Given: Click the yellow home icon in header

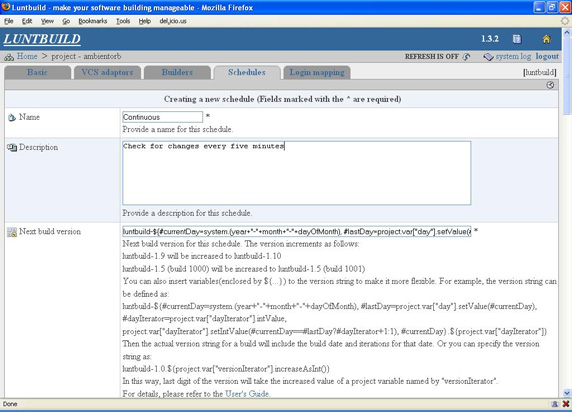Looking at the screenshot, I should pos(546,39).
